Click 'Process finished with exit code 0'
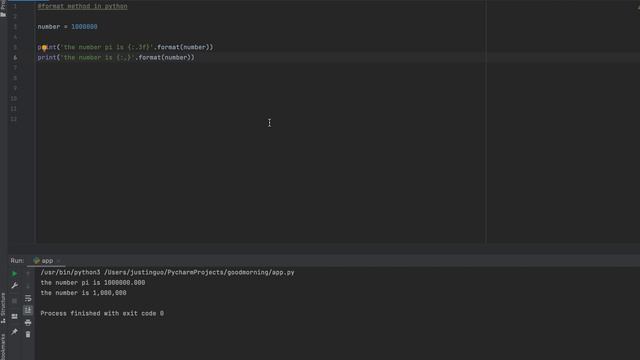This screenshot has width=640, height=360. coord(102,313)
